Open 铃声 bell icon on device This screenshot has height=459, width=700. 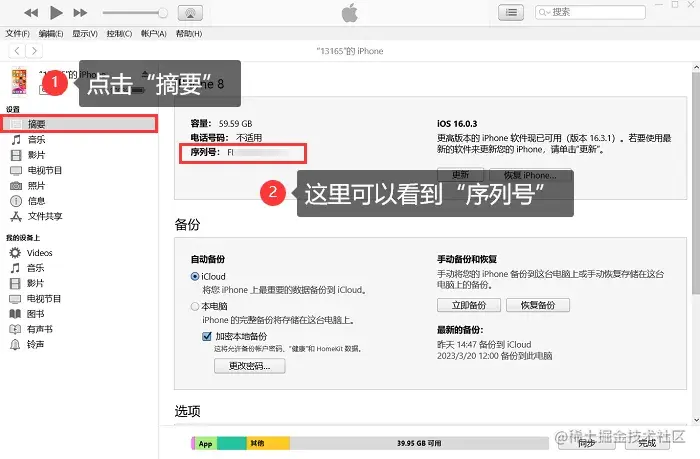tap(15, 345)
